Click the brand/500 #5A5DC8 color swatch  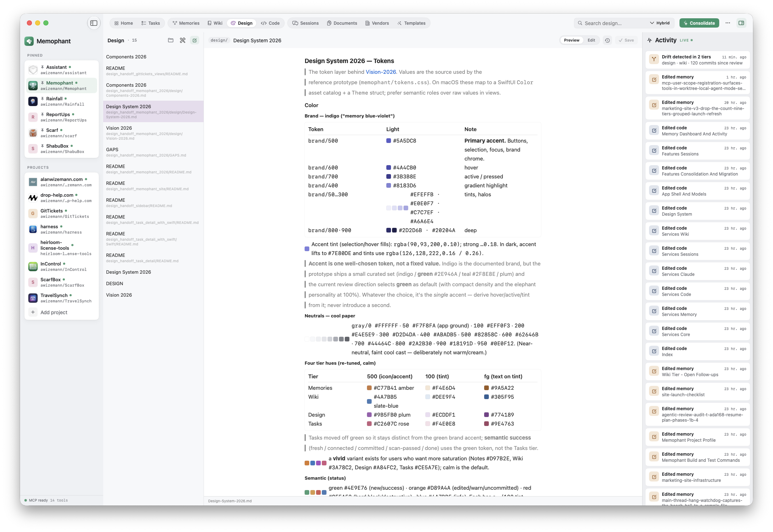(x=388, y=141)
